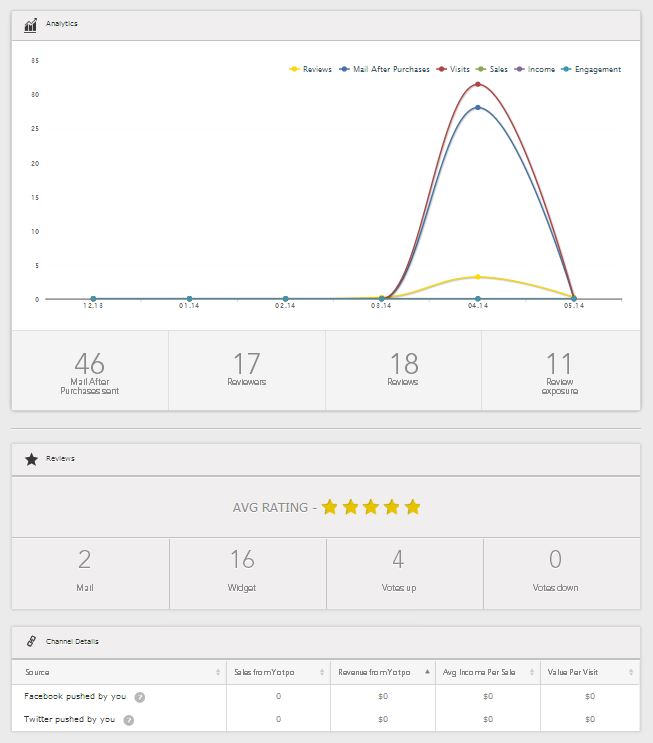Click the Analytics chart icon
This screenshot has width=653, height=743.
point(30,25)
